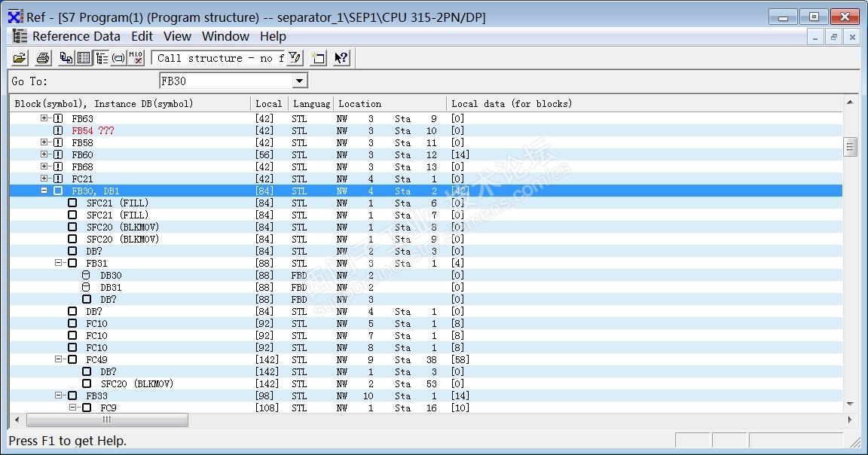Select the FC49 row

tap(426, 360)
